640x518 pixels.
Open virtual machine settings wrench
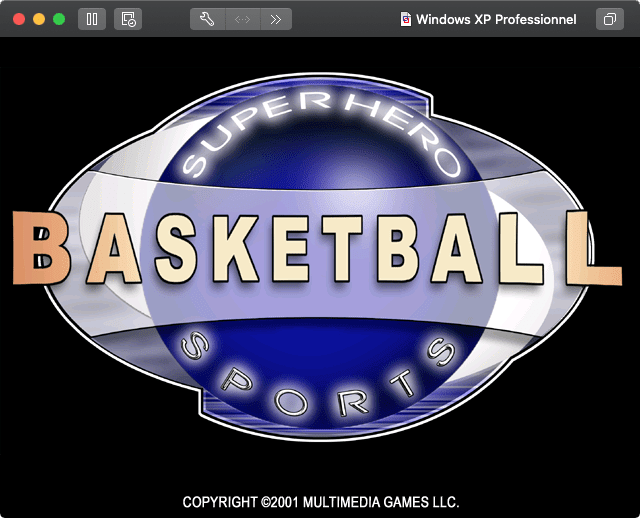[207, 19]
